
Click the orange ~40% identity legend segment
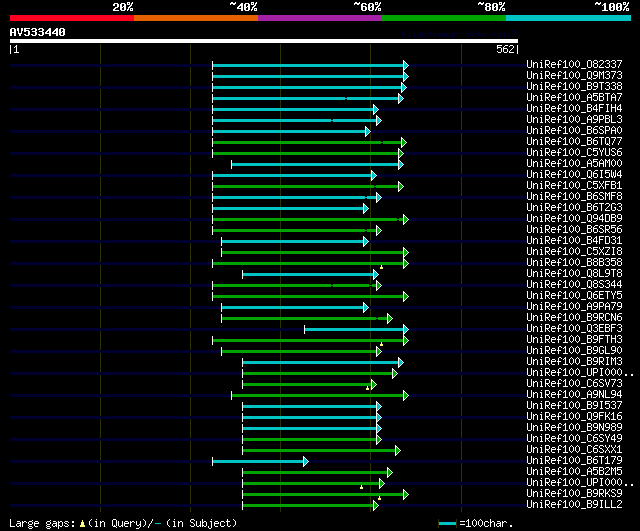[x=196, y=18]
